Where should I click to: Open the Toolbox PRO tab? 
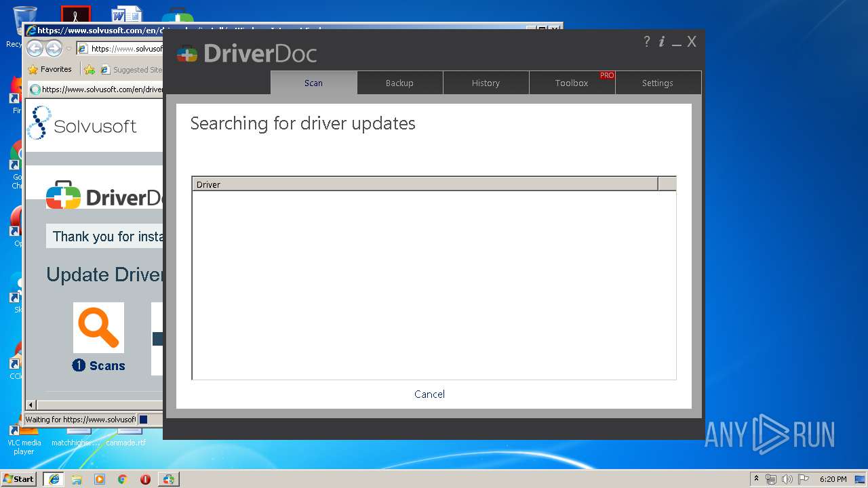click(x=572, y=83)
